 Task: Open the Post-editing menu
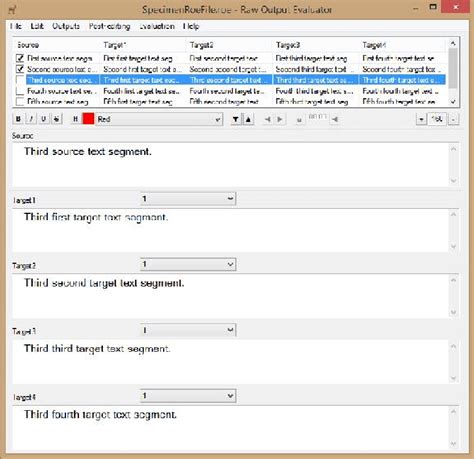click(x=109, y=26)
